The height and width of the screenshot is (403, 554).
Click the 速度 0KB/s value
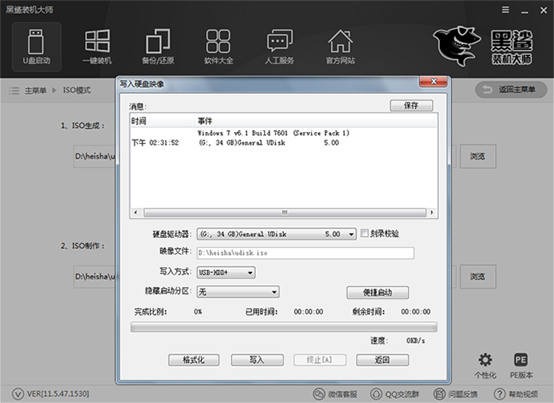click(416, 340)
